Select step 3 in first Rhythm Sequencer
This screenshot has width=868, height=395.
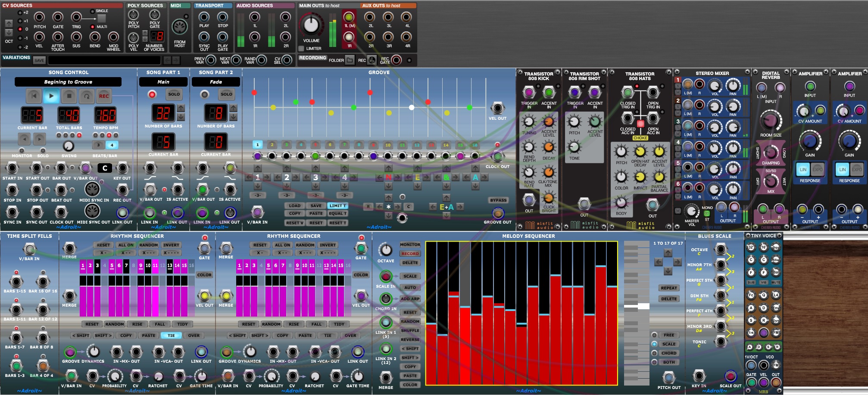pos(97,265)
